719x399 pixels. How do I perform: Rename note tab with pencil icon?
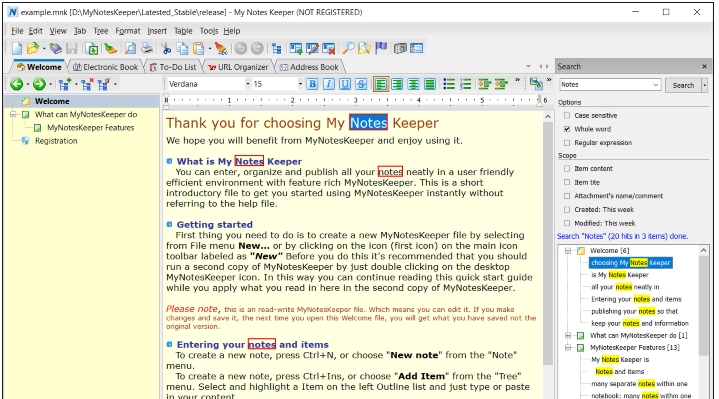pos(312,48)
